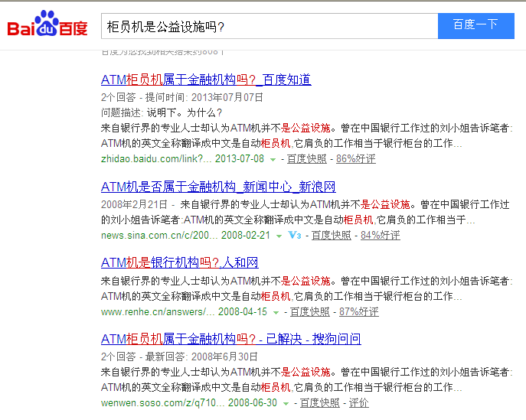Expand the green arrow beside the news.sina.com.cn URL
The image size is (526, 420).
pyautogui.click(x=279, y=236)
